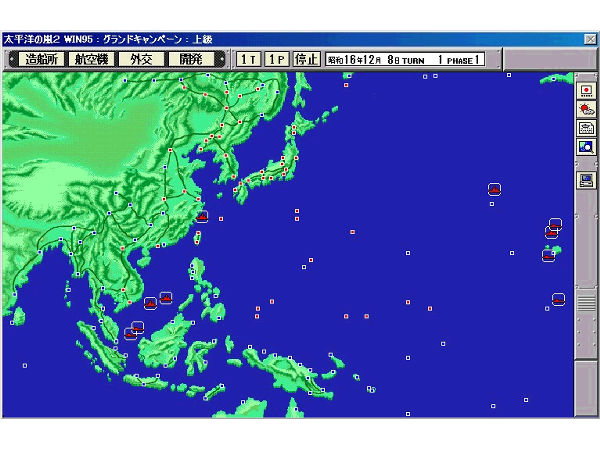The width and height of the screenshot is (600, 450).
Task: Click the white marker on top-right green island
Action: pos(553,79)
